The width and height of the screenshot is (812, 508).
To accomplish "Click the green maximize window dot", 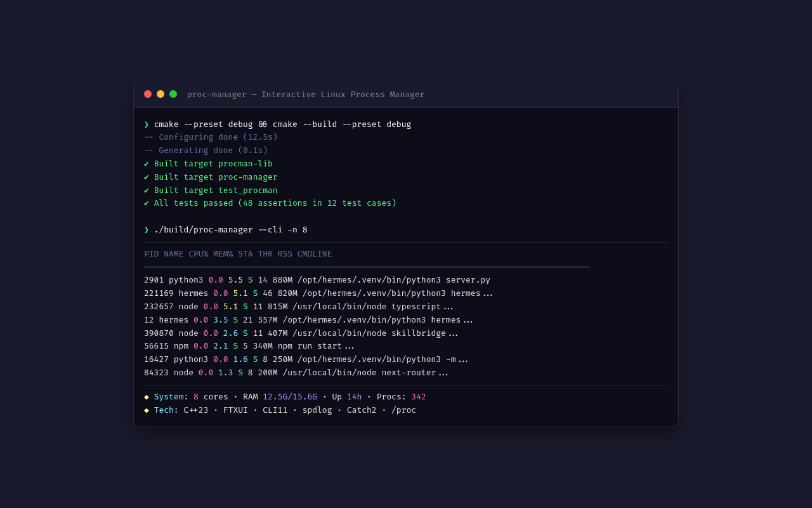I will 173,94.
